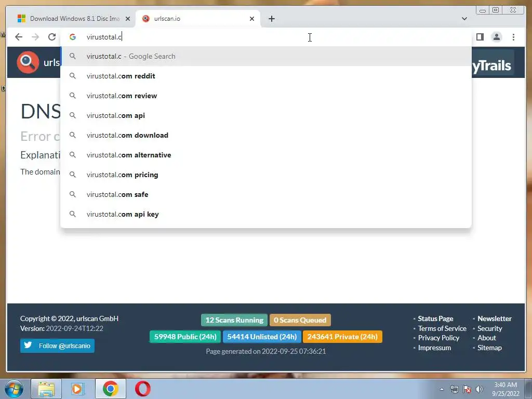Click the version link 2022-09-24T12:22
This screenshot has width=532, height=399.
(75, 328)
